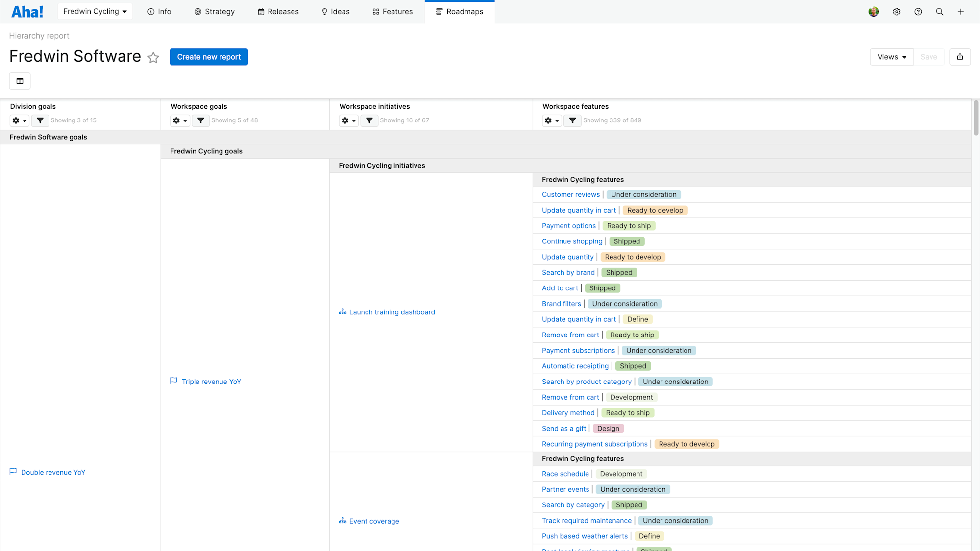
Task: Expand the Views dropdown
Action: 891,57
